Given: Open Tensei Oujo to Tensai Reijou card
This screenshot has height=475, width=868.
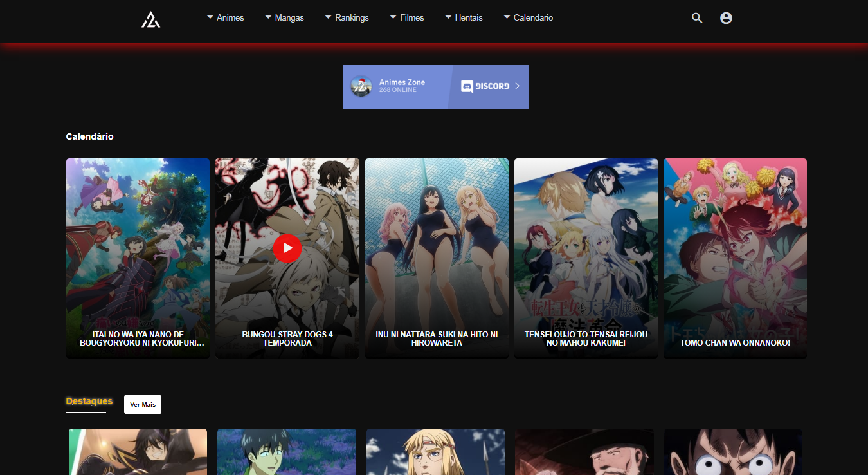Looking at the screenshot, I should [x=586, y=258].
